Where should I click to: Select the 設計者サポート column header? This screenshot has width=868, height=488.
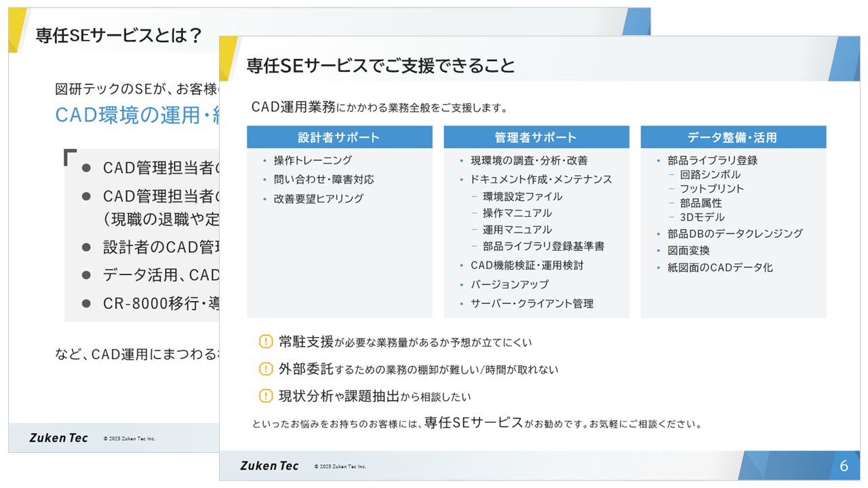coord(339,138)
